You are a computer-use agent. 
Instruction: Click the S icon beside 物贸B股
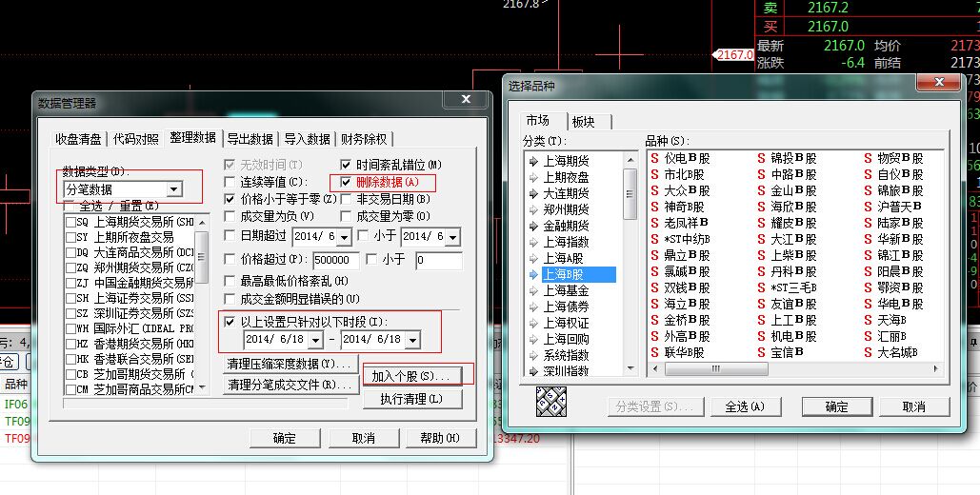(869, 159)
